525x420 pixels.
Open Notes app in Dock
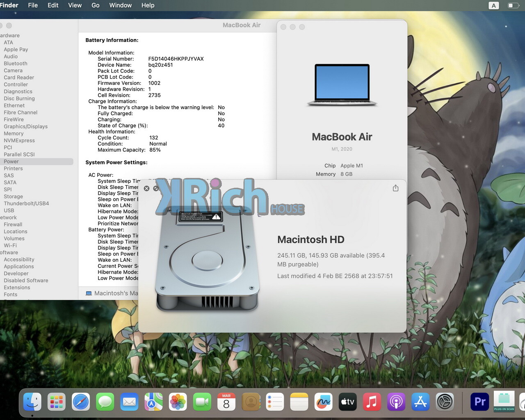pos(299,402)
